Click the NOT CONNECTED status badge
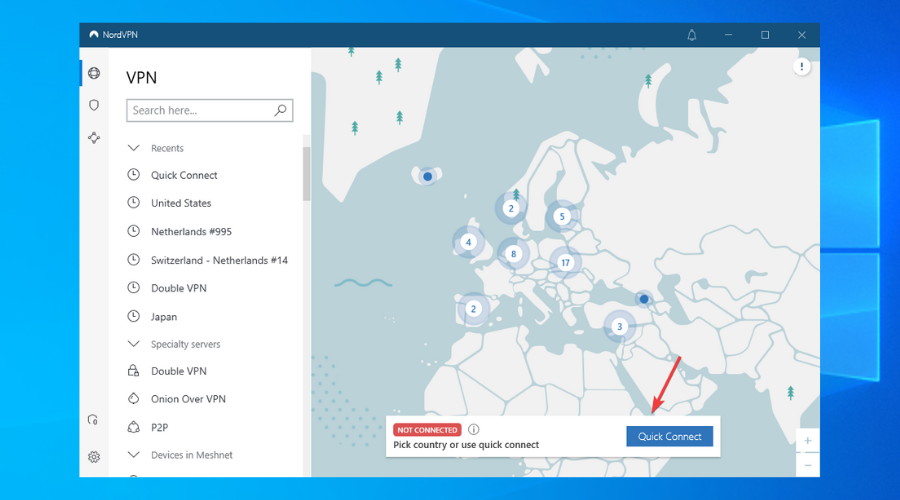This screenshot has width=900, height=500. pos(427,429)
